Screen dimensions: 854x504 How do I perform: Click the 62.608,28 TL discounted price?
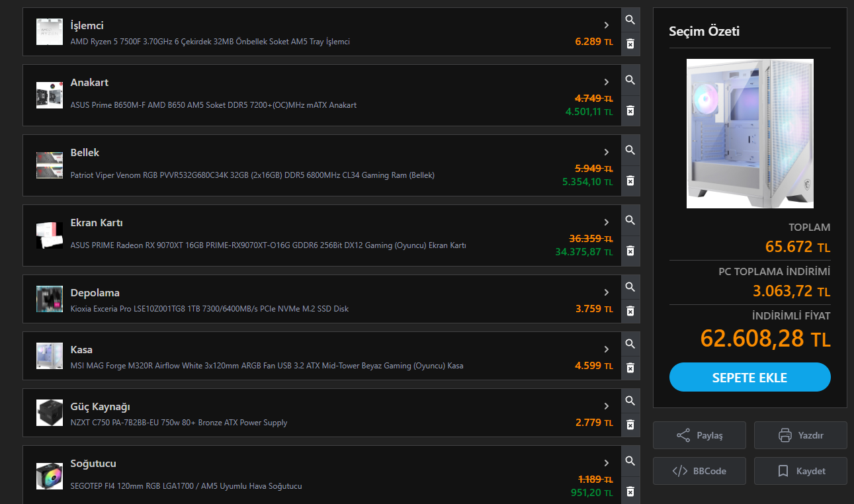765,339
